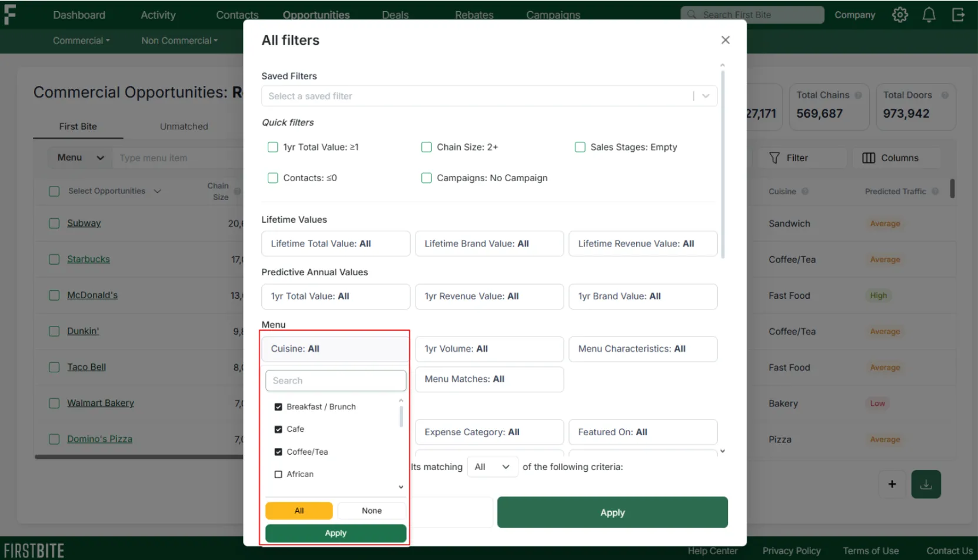Click the First Bite logo icon
This screenshot has width=978, height=560.
tap(10, 15)
